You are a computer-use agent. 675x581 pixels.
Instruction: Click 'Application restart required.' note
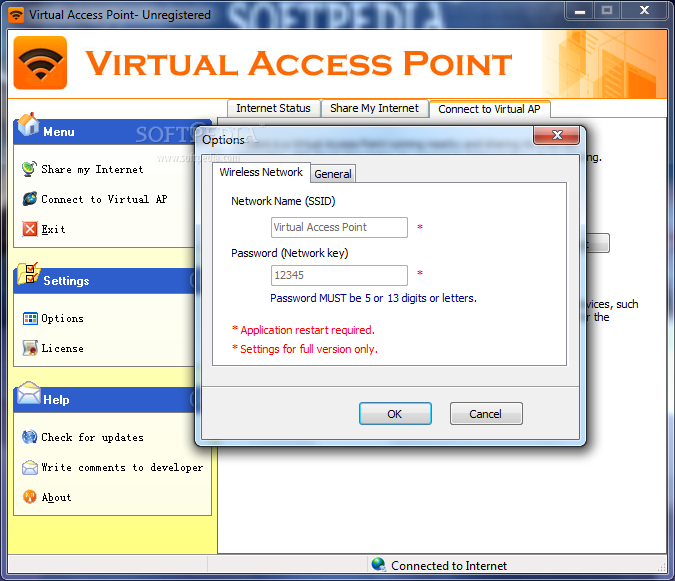click(303, 330)
